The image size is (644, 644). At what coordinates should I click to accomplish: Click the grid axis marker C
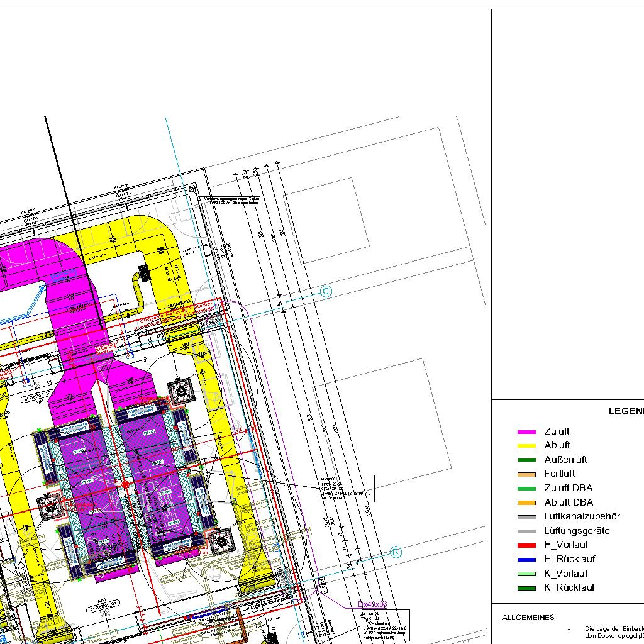[x=326, y=292]
